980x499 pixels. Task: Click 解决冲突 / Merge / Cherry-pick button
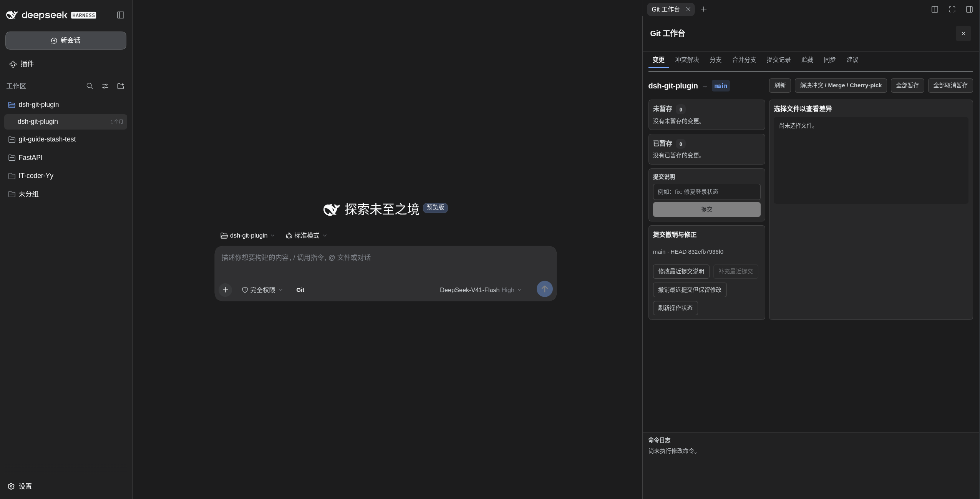pyautogui.click(x=841, y=85)
